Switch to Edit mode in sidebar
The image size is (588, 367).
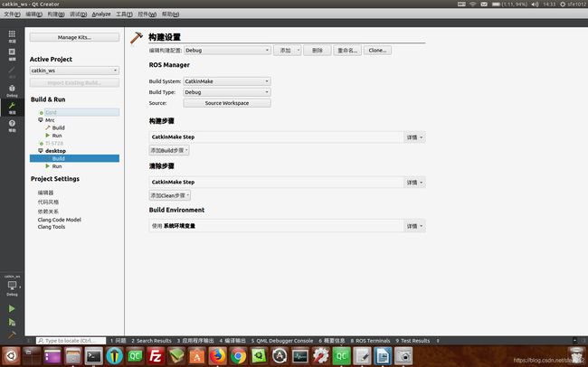point(12,54)
